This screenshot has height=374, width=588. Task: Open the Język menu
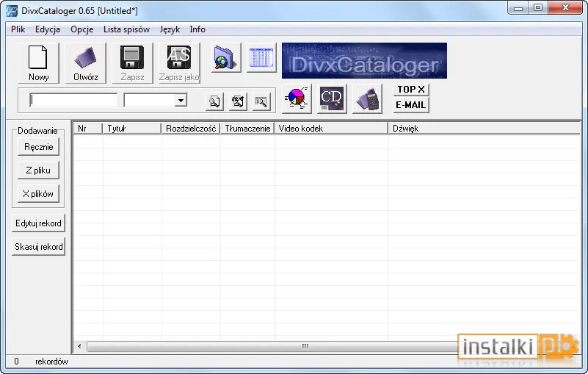click(x=170, y=29)
